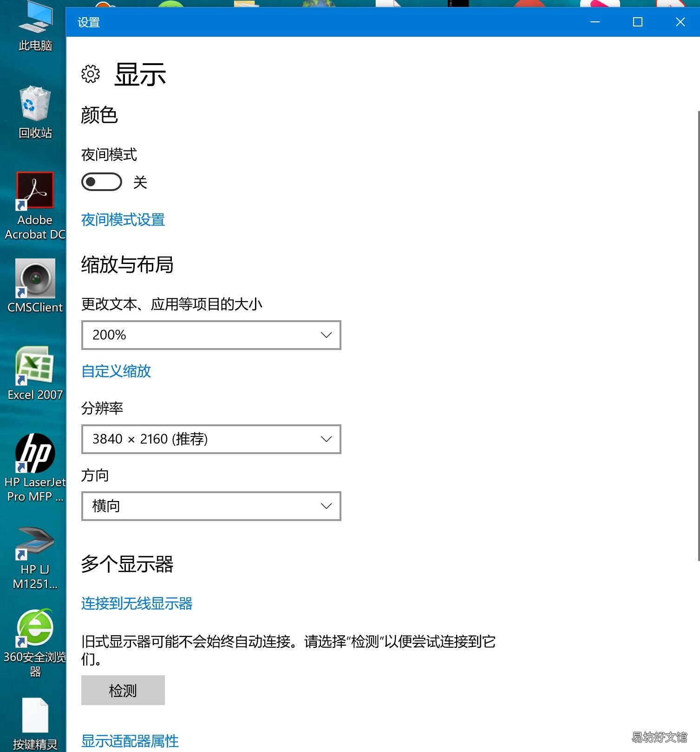Select the Excel 2007 desktop shortcut
This screenshot has height=752, width=700.
pos(35,373)
